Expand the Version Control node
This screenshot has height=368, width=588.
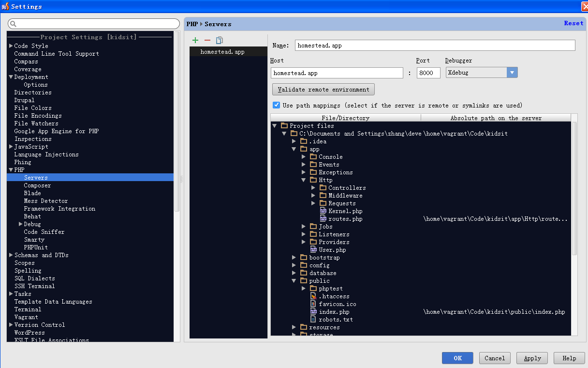[11, 325]
